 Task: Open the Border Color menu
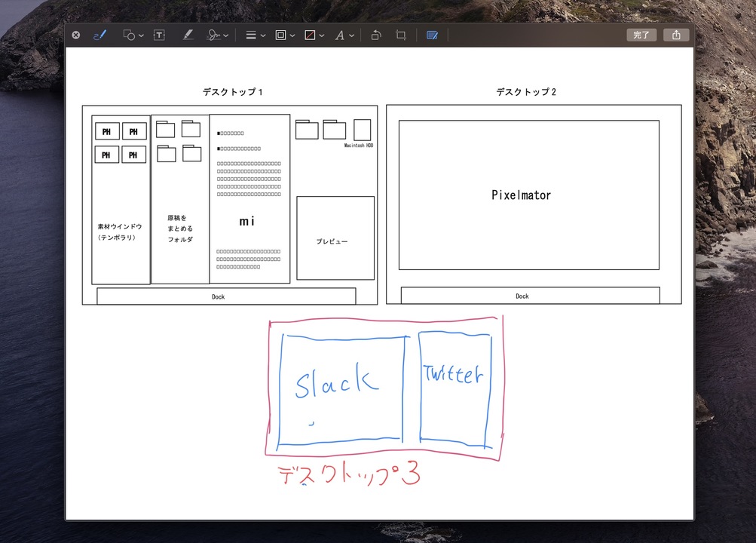pos(285,35)
